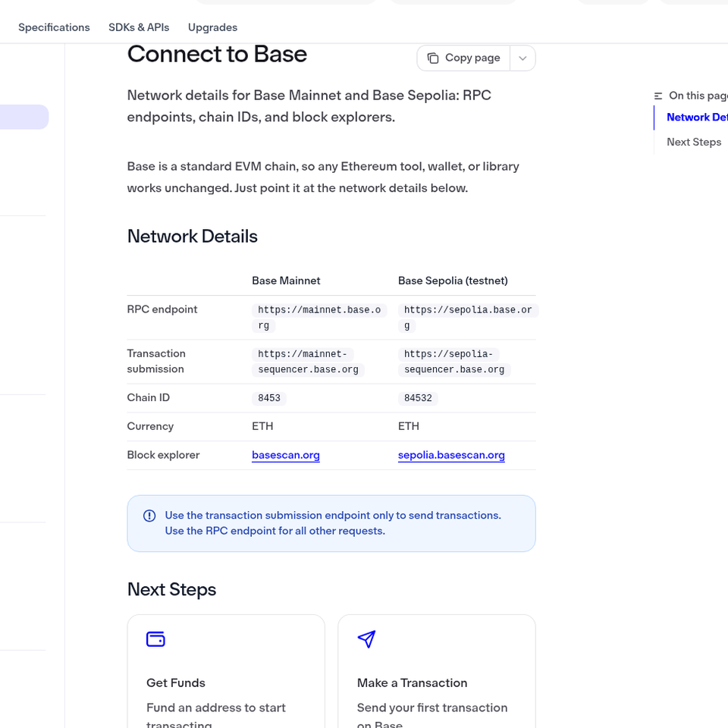Click the On this page list icon
This screenshot has width=728, height=728.
coord(658,96)
